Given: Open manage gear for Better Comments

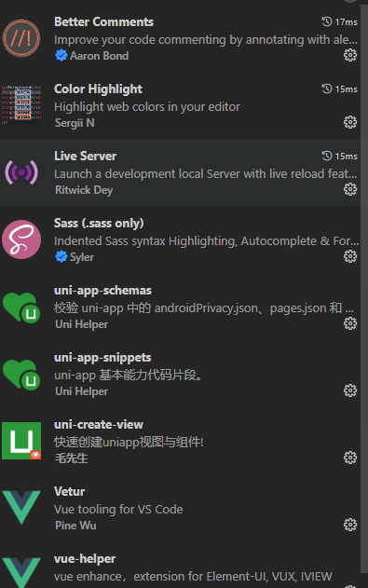Looking at the screenshot, I should pos(350,55).
